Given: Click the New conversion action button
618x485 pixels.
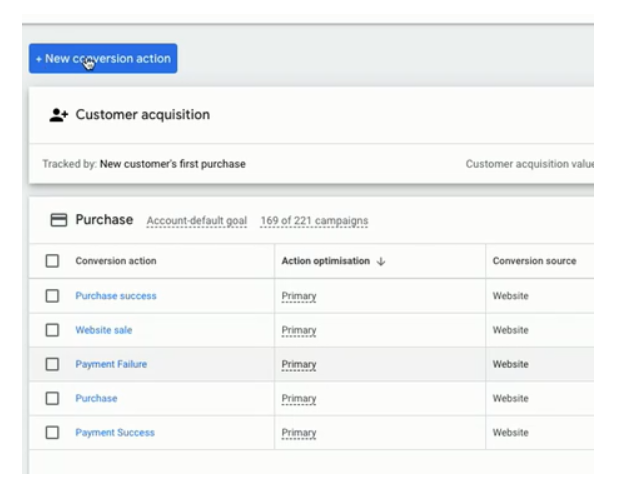Looking at the screenshot, I should tap(103, 58).
